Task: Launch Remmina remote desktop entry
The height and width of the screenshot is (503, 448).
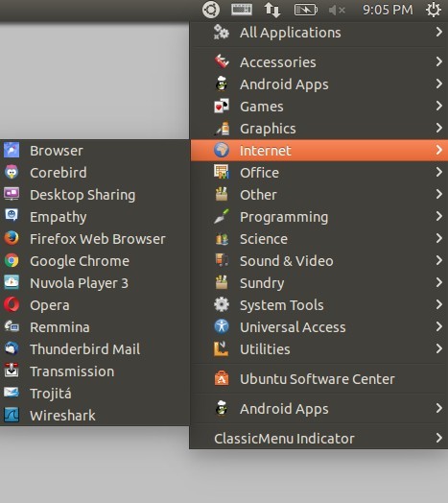Action: coord(95,327)
